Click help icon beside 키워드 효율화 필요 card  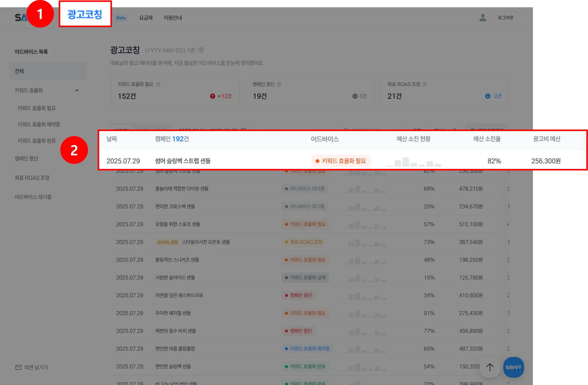[158, 84]
